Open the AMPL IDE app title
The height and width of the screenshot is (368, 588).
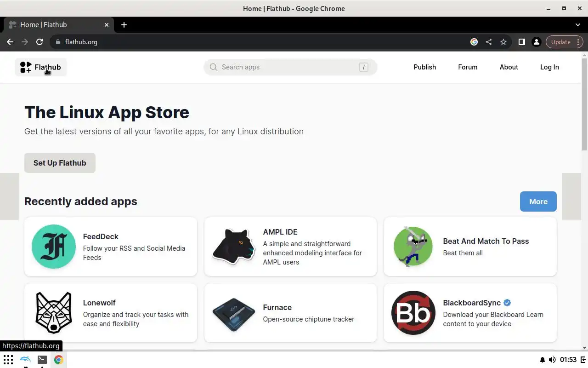click(x=280, y=232)
